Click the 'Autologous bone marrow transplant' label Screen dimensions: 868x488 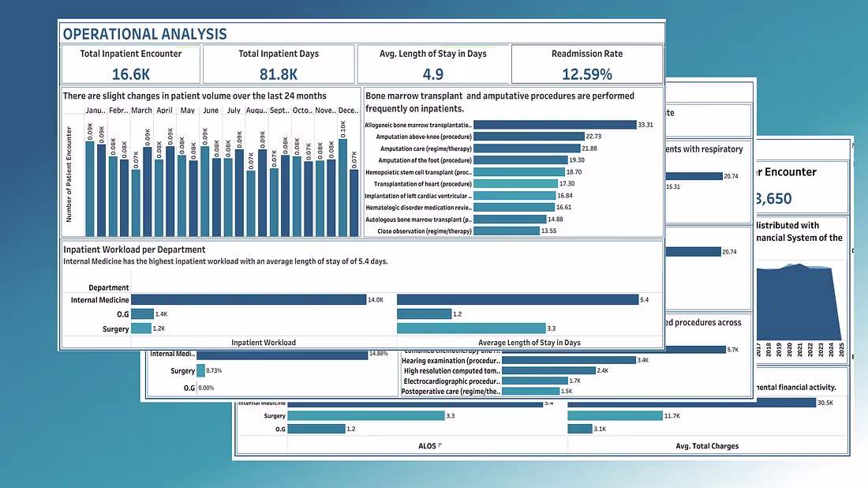[x=418, y=220]
